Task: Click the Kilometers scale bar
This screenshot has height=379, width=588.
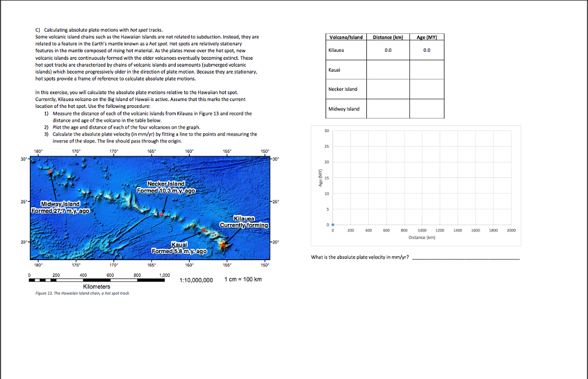Action: coord(96,280)
